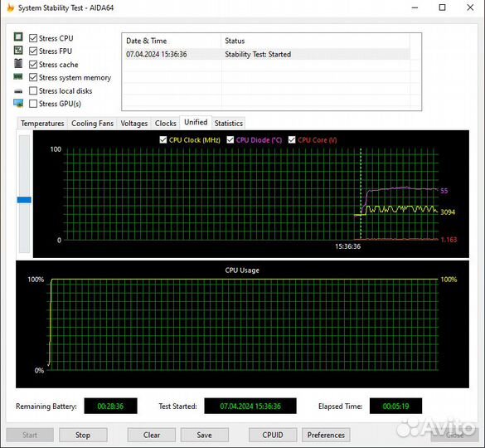
Task: Toggle CPU Diode (°C) graph checkbox
Action: pos(230,139)
